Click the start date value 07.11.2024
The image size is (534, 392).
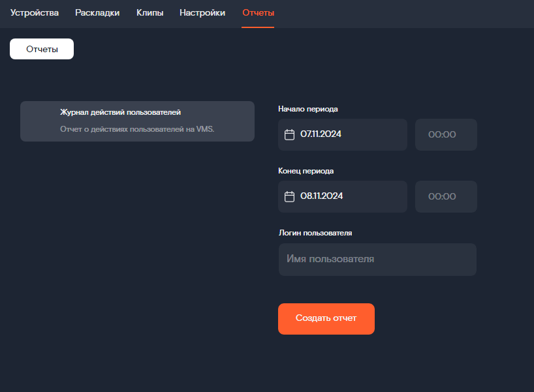[321, 134]
